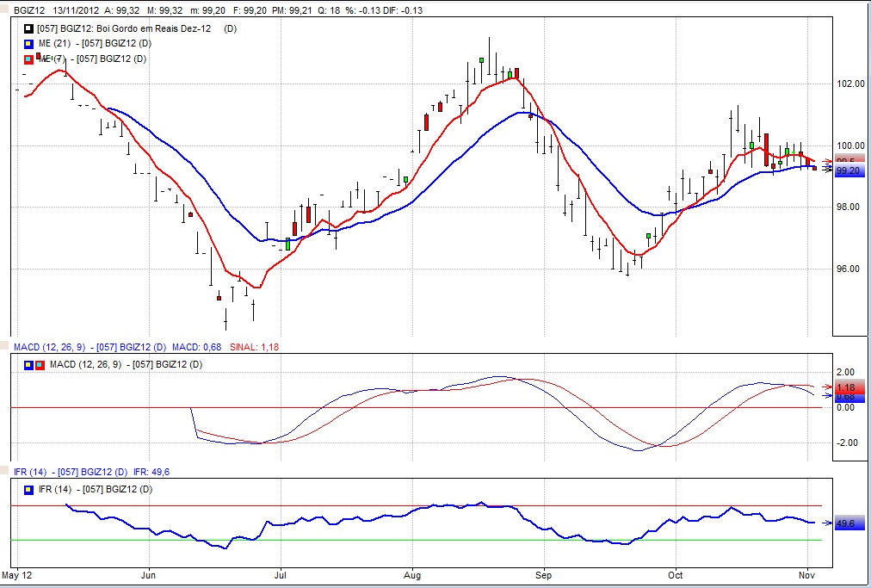
Task: Click the red 1.18 MACD signal value marker
Action: click(x=846, y=388)
